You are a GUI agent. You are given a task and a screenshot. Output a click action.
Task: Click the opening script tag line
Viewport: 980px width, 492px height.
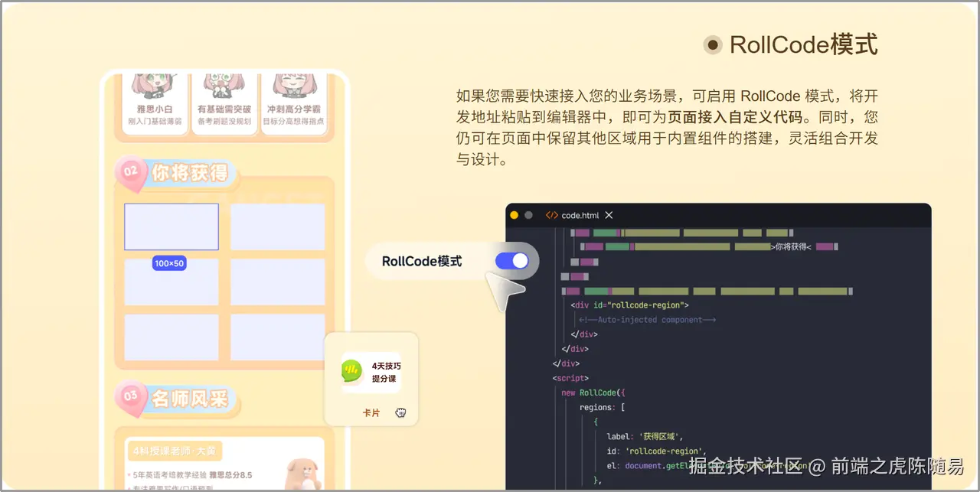point(570,378)
